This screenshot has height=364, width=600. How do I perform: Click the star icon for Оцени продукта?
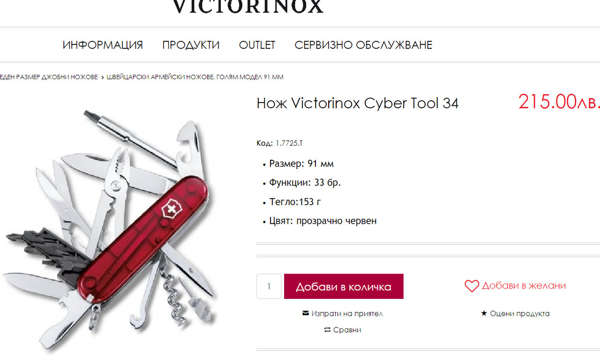click(484, 313)
